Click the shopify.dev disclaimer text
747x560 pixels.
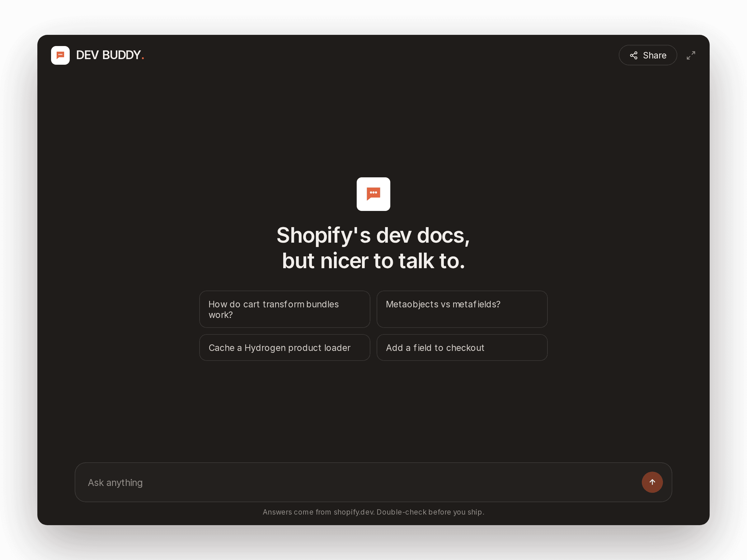coord(374,512)
